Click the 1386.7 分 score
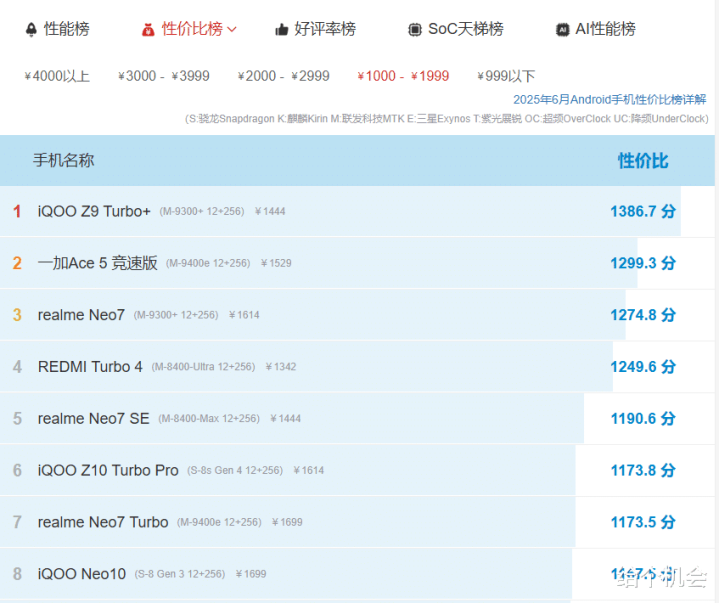 [643, 211]
